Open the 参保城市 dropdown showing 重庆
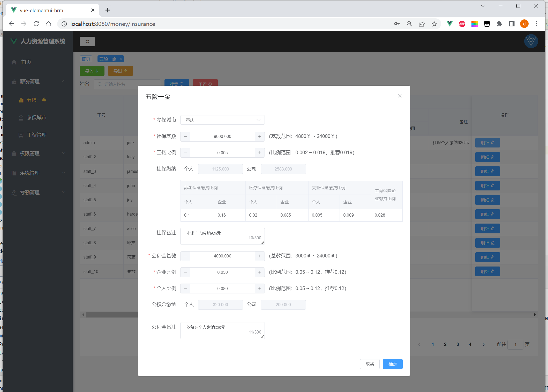The width and height of the screenshot is (548, 392). click(x=222, y=120)
